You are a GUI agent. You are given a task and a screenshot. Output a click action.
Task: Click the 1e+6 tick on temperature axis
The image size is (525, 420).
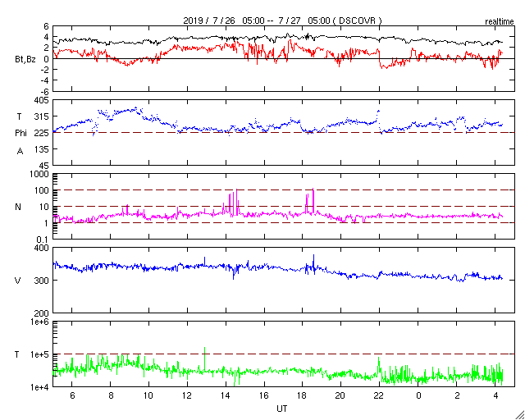tap(39, 322)
